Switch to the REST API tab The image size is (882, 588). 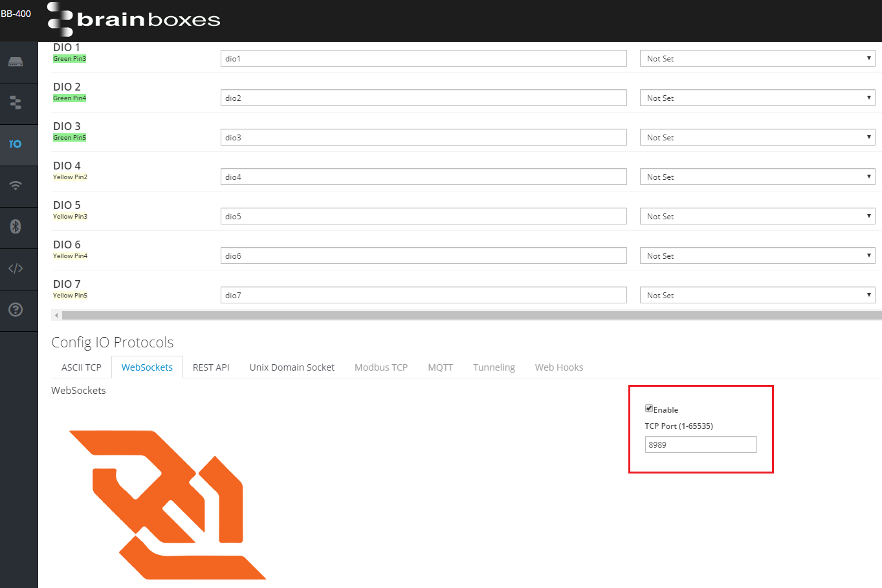211,367
